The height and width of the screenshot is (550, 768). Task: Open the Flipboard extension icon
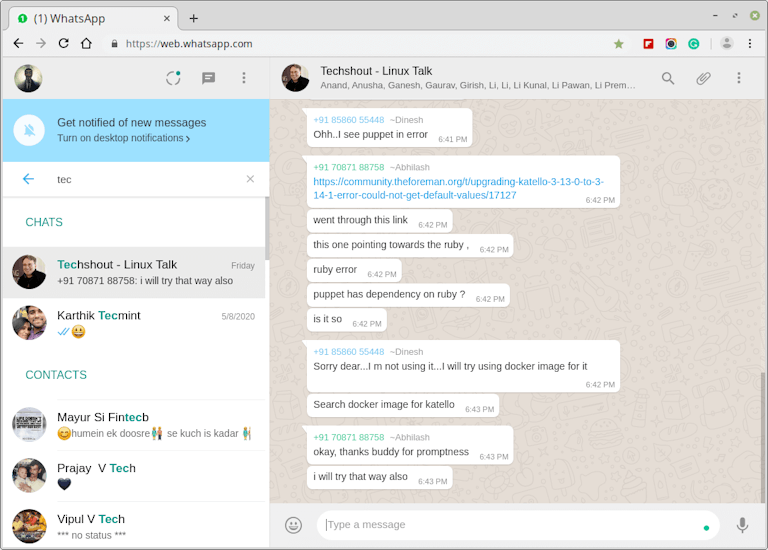click(x=648, y=44)
